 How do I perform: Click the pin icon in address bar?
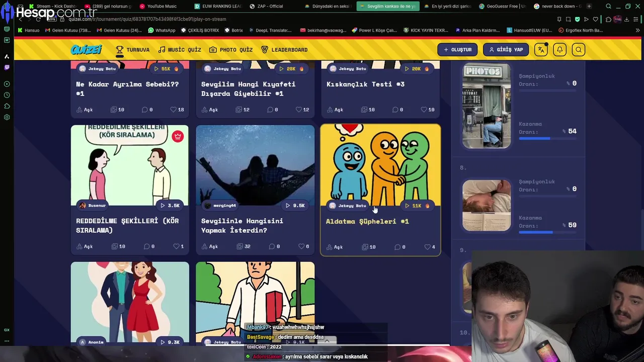[x=559, y=19]
